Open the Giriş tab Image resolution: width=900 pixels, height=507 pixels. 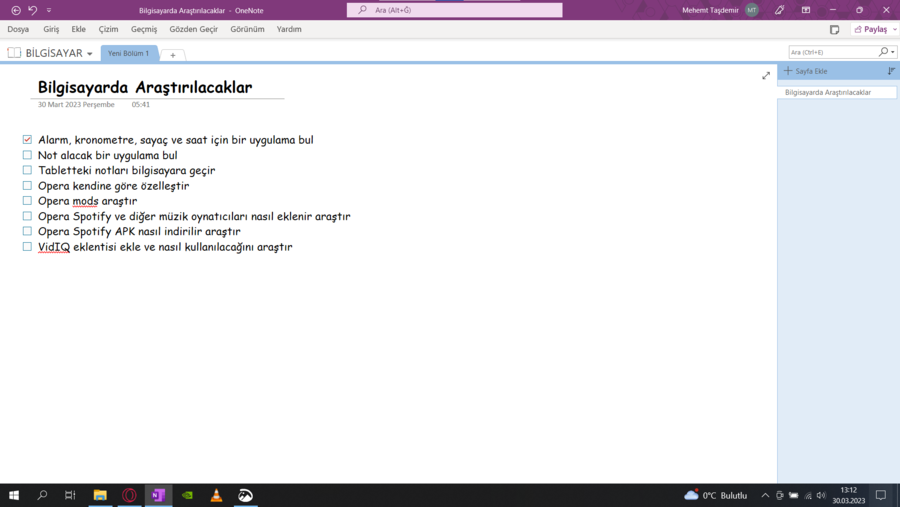pos(51,29)
